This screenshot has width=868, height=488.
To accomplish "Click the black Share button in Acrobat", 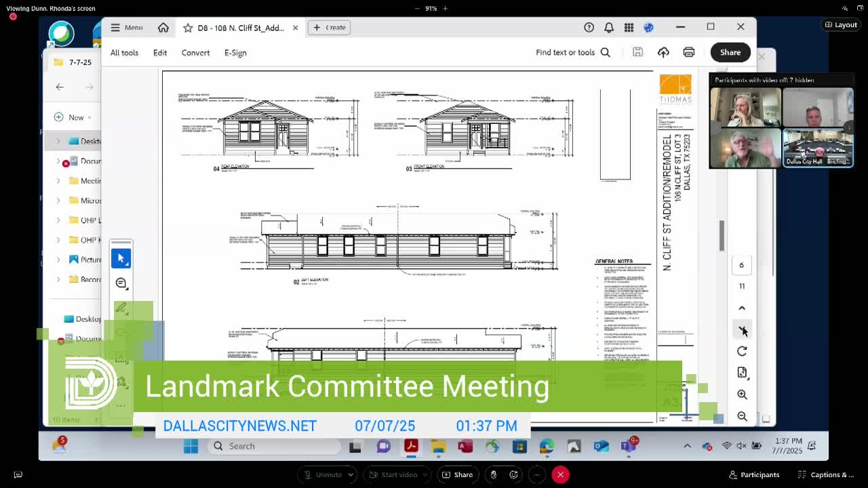I will (730, 52).
